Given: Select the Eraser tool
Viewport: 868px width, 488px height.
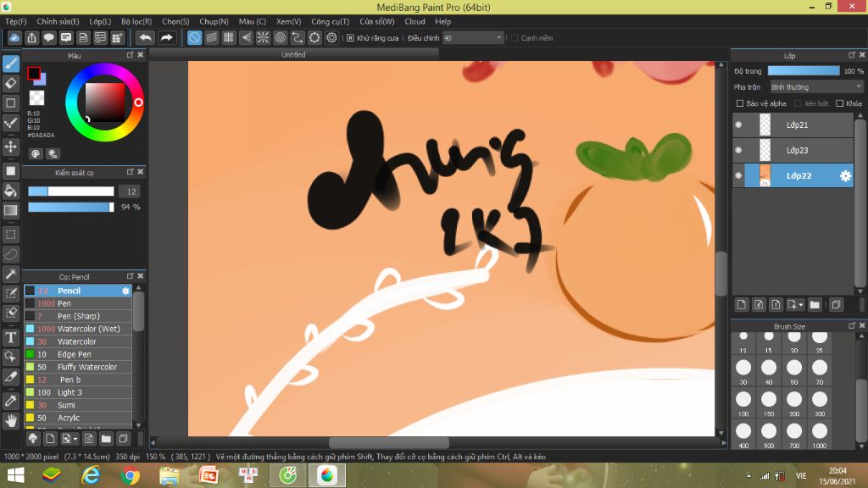Looking at the screenshot, I should [10, 83].
